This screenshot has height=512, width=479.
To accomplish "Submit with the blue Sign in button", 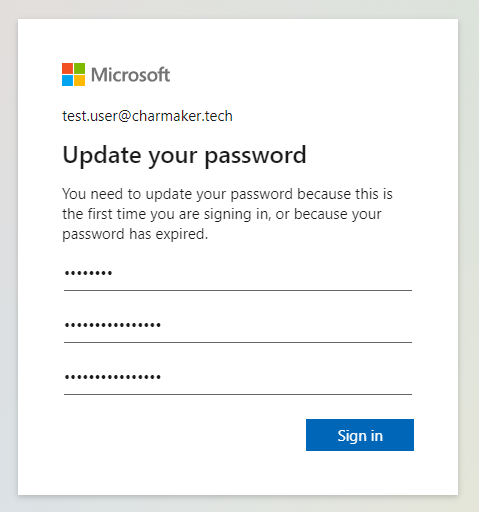I will [360, 435].
